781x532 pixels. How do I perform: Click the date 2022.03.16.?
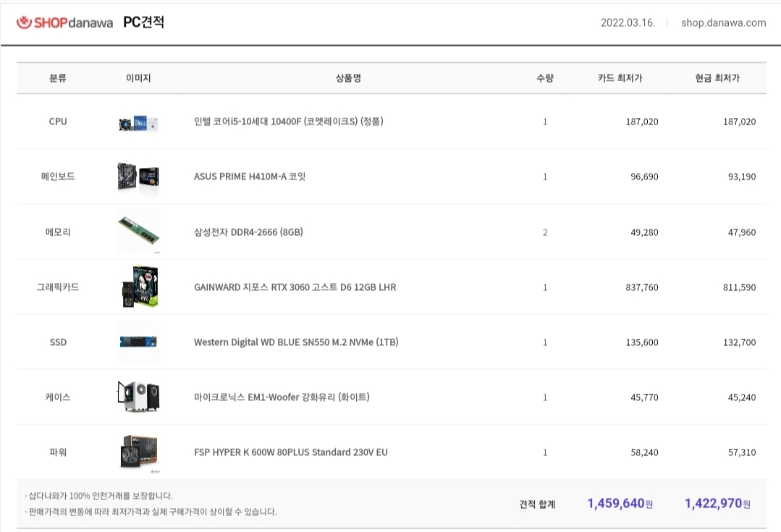point(628,22)
